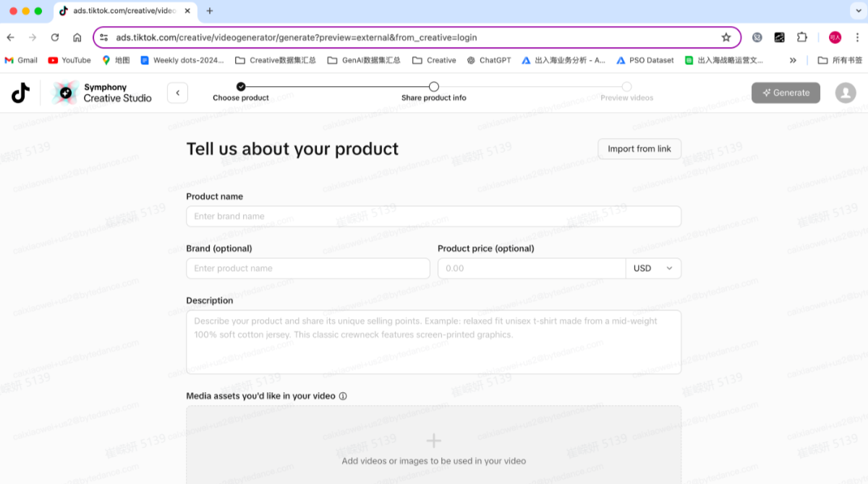
Task: Click the back chevron button
Action: (177, 93)
